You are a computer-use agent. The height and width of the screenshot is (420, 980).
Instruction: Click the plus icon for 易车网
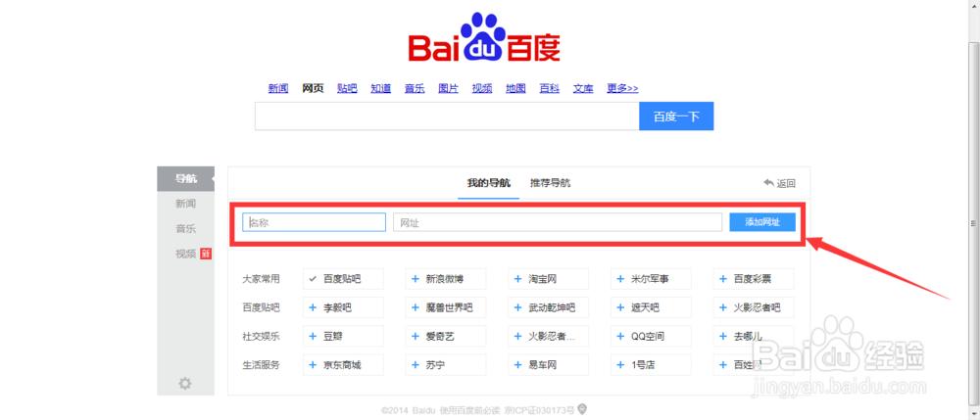pos(517,365)
